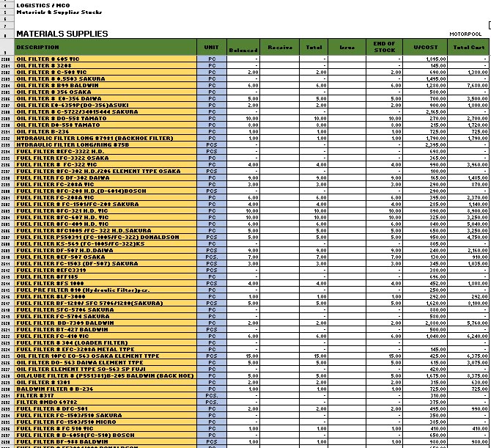
Task: Select the DESCRIPTION column header cell
Action: pos(106,47)
